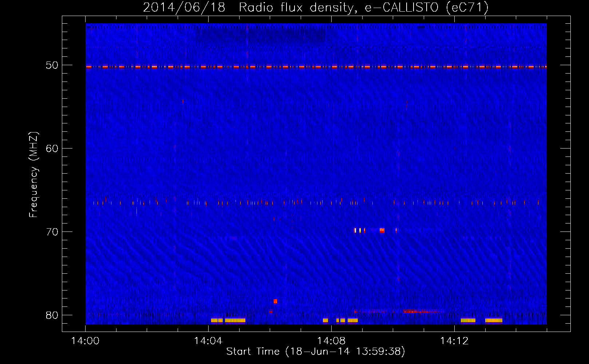
Task: Click the plot title showing 2014/06/18 date
Action: 316,7
